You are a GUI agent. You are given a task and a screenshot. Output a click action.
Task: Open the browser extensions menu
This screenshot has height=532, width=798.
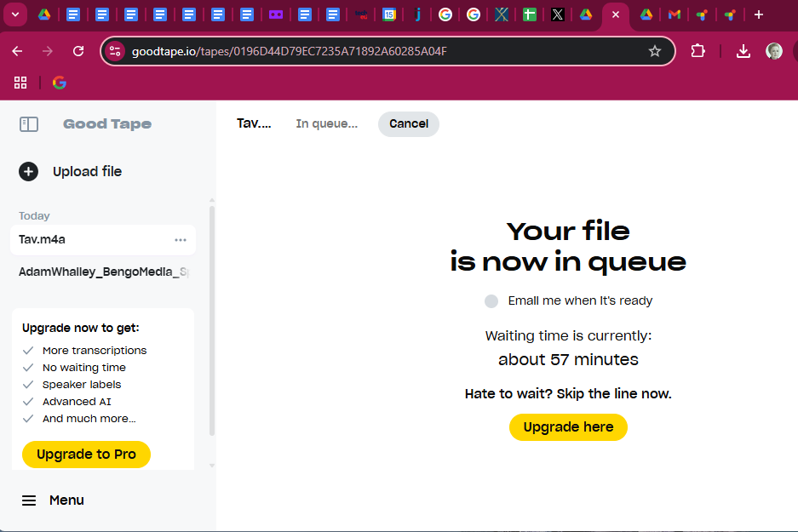click(x=698, y=51)
